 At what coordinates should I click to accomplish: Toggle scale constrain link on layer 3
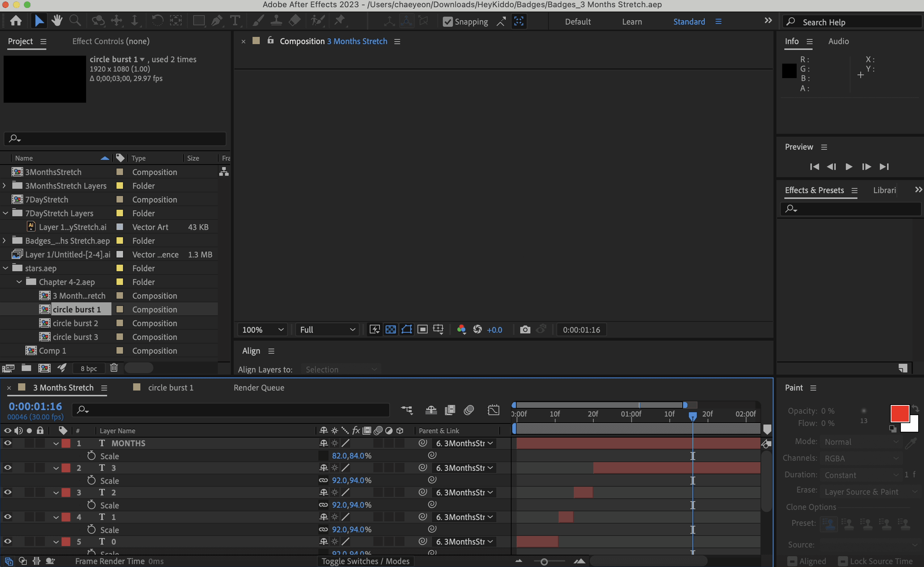pyautogui.click(x=323, y=505)
